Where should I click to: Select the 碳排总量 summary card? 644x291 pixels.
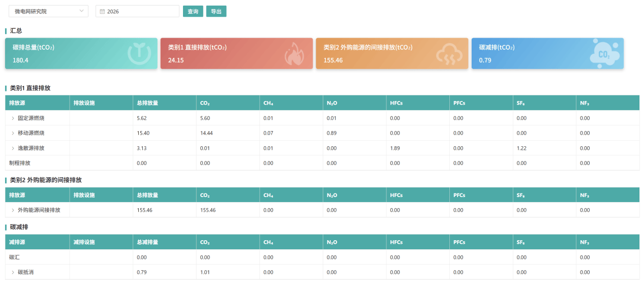point(81,53)
